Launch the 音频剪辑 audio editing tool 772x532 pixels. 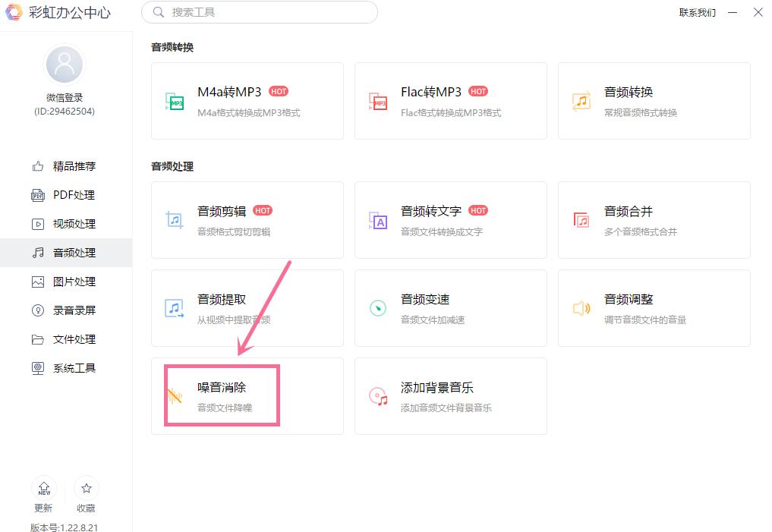[x=247, y=219]
